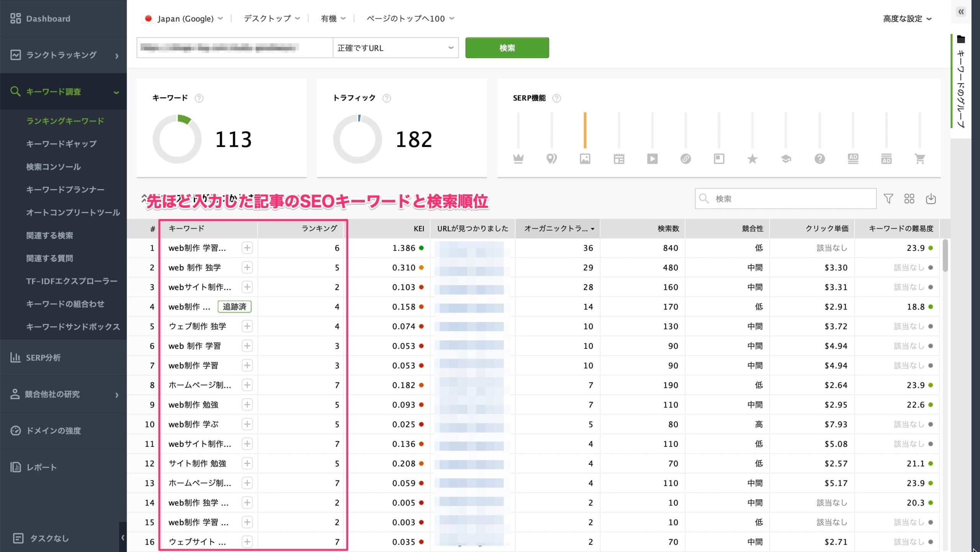Open 検索コンソール menu item
The width and height of the screenshot is (980, 552).
click(x=53, y=167)
